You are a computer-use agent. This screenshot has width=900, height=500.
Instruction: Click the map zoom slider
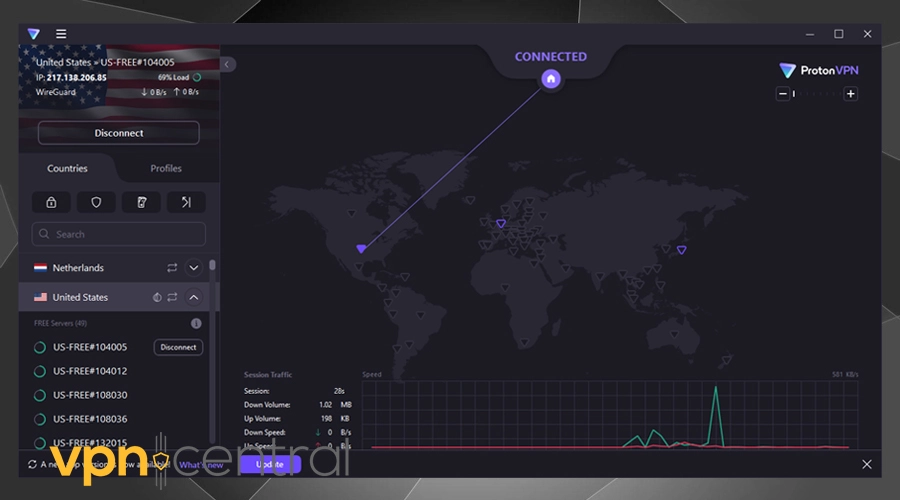pyautogui.click(x=817, y=94)
